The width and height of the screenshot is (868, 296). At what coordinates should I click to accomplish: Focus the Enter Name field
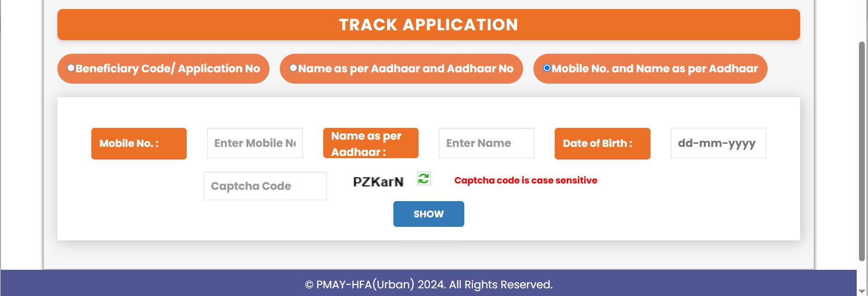pos(486,143)
